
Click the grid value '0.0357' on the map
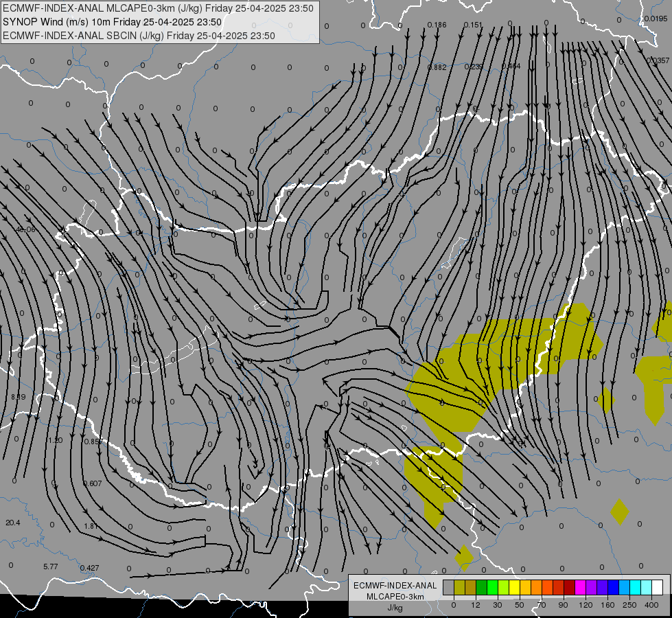coord(658,61)
